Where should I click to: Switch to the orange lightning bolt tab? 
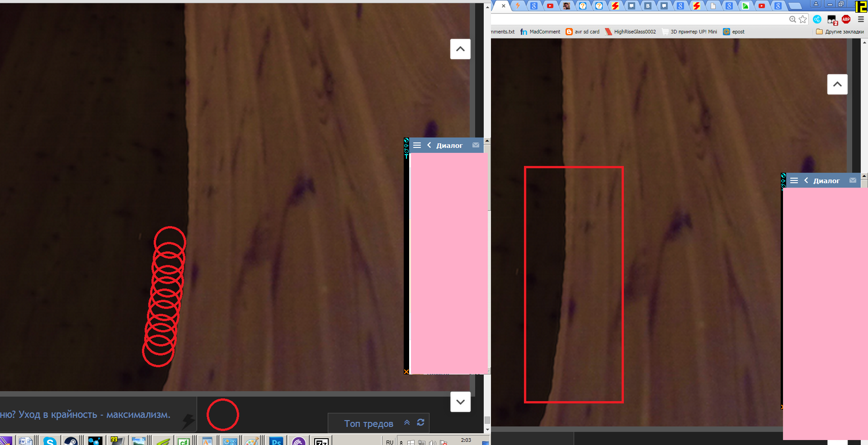click(x=518, y=6)
